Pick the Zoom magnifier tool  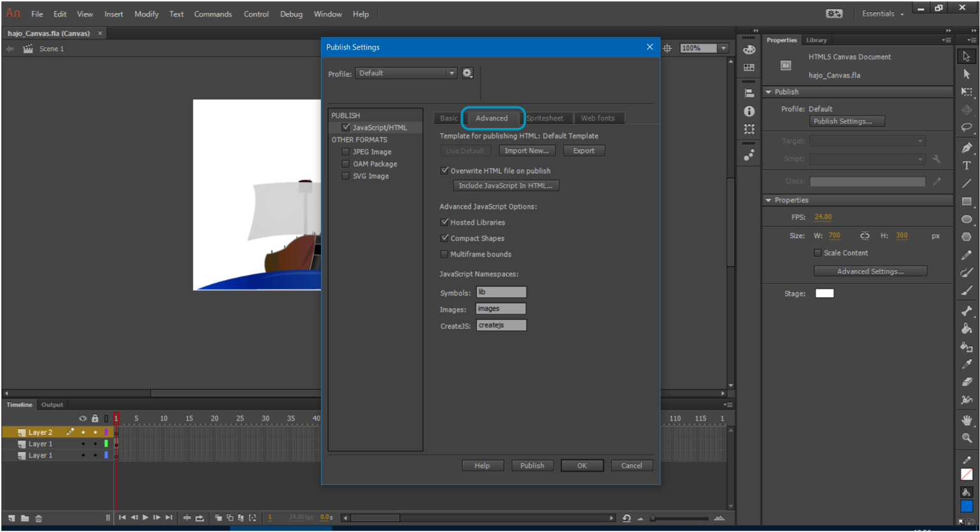(x=966, y=438)
